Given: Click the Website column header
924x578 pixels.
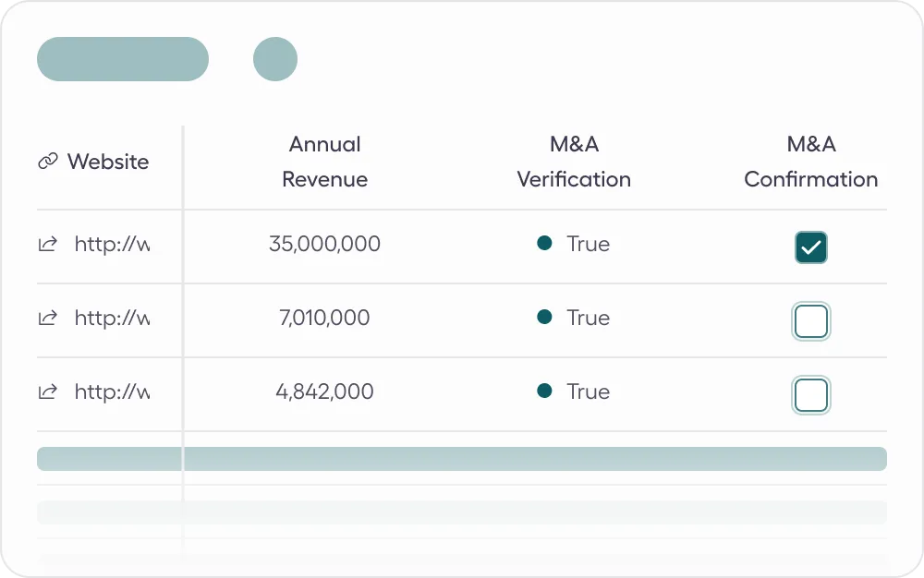Looking at the screenshot, I should (107, 162).
